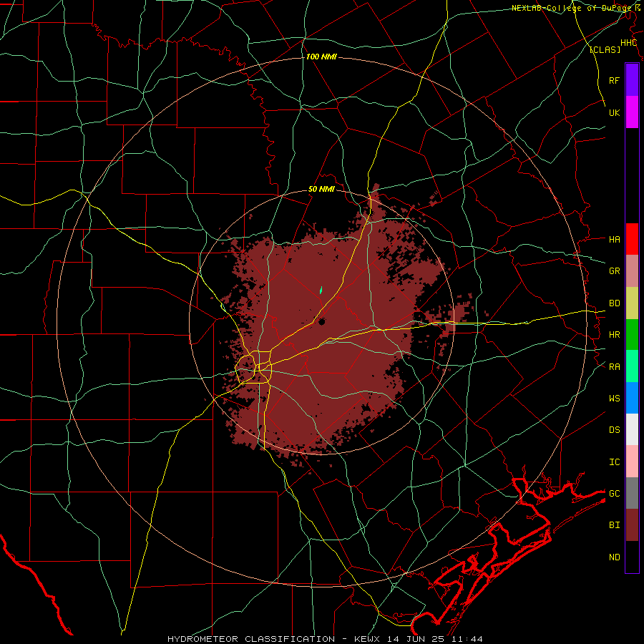Click the brown BI legend swatch
The width and height of the screenshot is (644, 644).
(x=632, y=525)
